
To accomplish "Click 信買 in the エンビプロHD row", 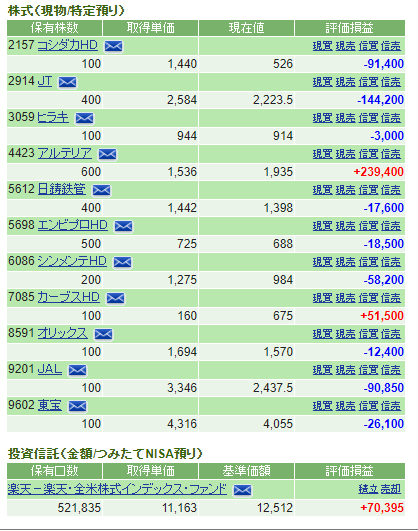I will click(368, 226).
